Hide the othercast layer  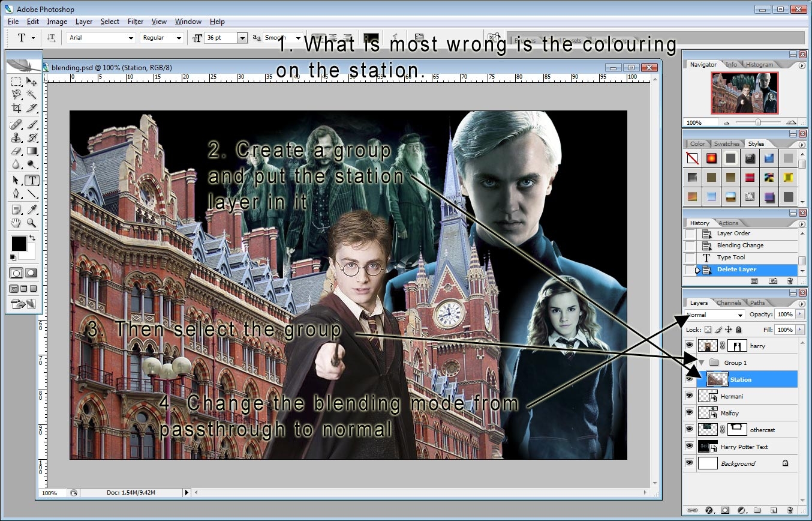[689, 430]
